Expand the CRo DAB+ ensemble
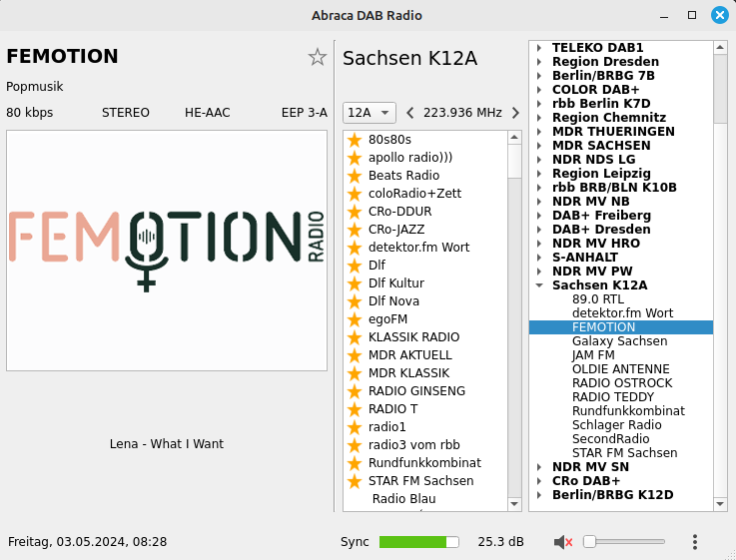Viewport: 736px width, 560px height. click(x=539, y=481)
